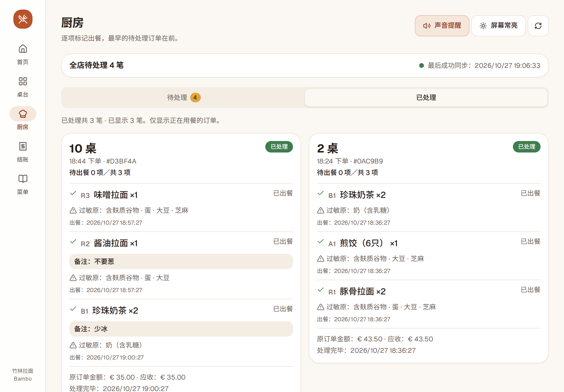Select the 备注：不要葱 note
The width and height of the screenshot is (564, 392).
[x=181, y=261]
